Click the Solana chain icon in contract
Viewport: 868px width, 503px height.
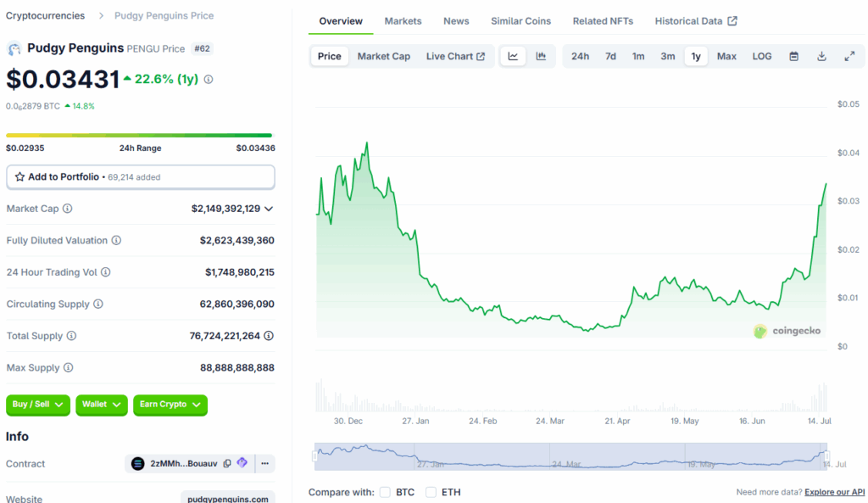coord(138,464)
